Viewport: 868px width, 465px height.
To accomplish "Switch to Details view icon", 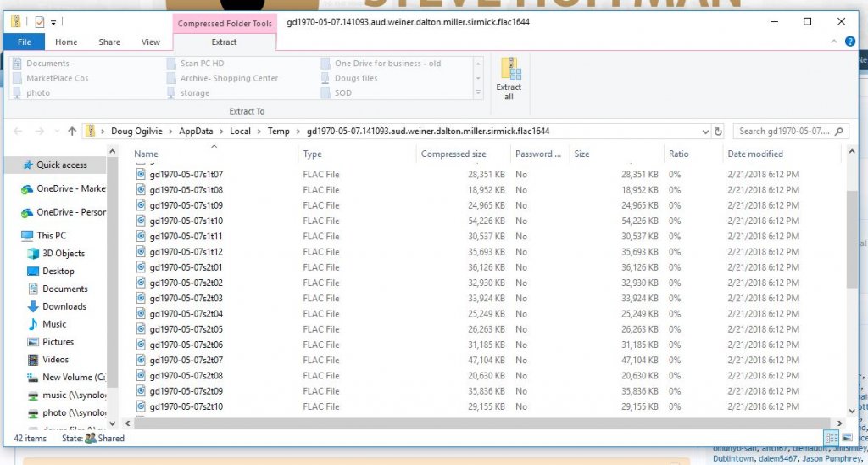I will [x=832, y=438].
